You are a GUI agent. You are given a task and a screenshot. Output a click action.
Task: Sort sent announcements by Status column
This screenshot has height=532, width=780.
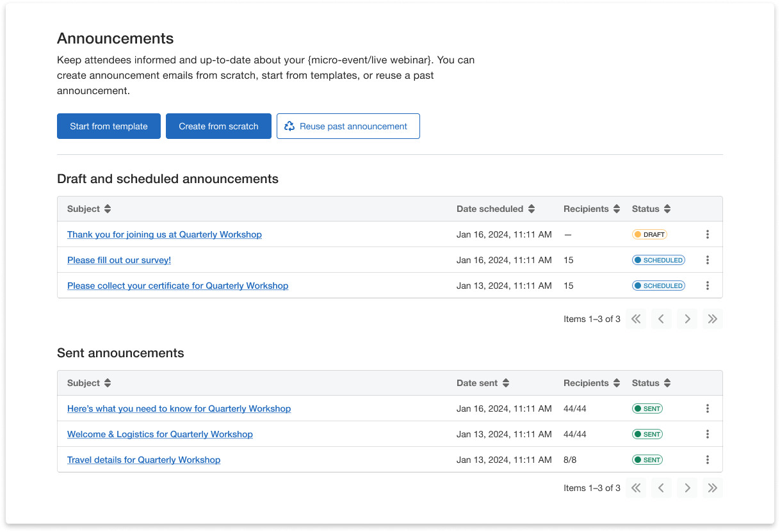(x=667, y=383)
